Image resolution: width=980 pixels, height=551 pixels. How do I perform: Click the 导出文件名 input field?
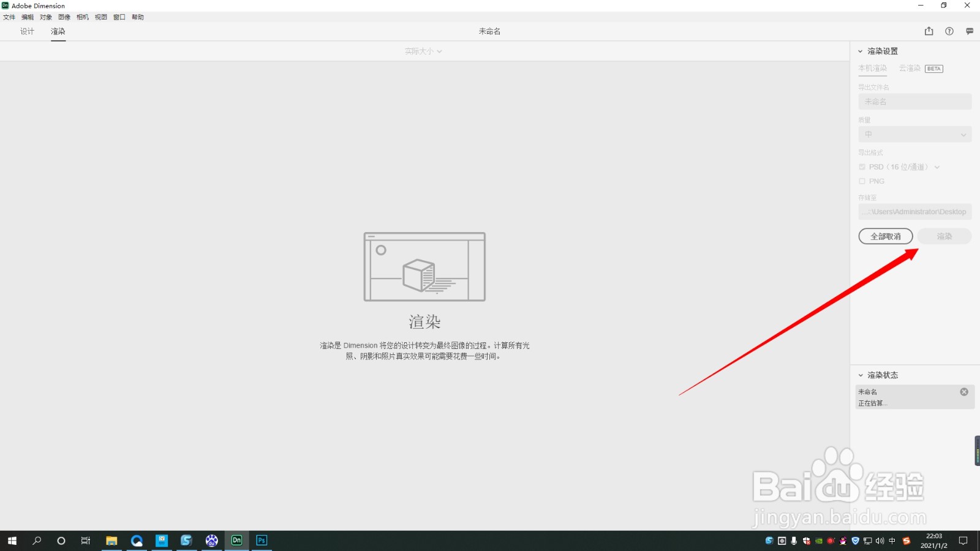(915, 102)
